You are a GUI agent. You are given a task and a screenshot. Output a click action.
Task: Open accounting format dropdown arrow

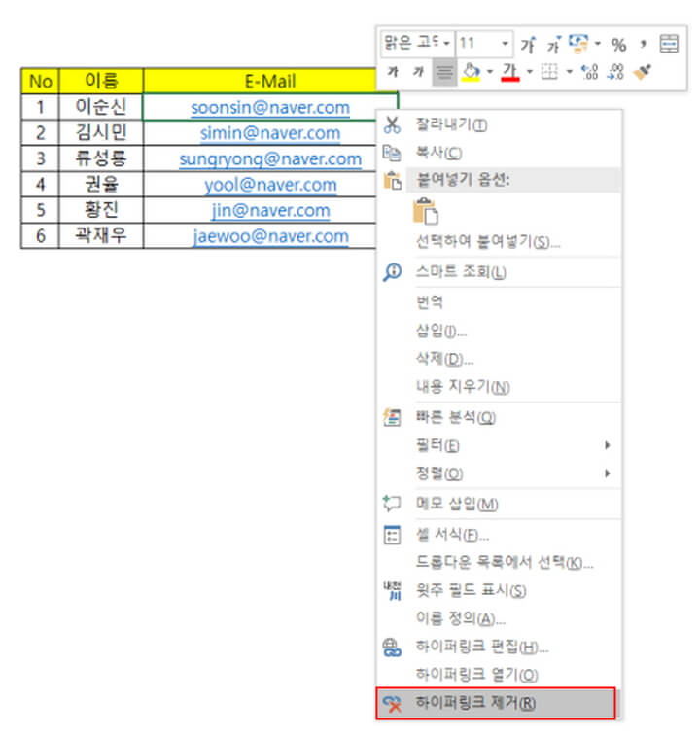click(x=597, y=43)
